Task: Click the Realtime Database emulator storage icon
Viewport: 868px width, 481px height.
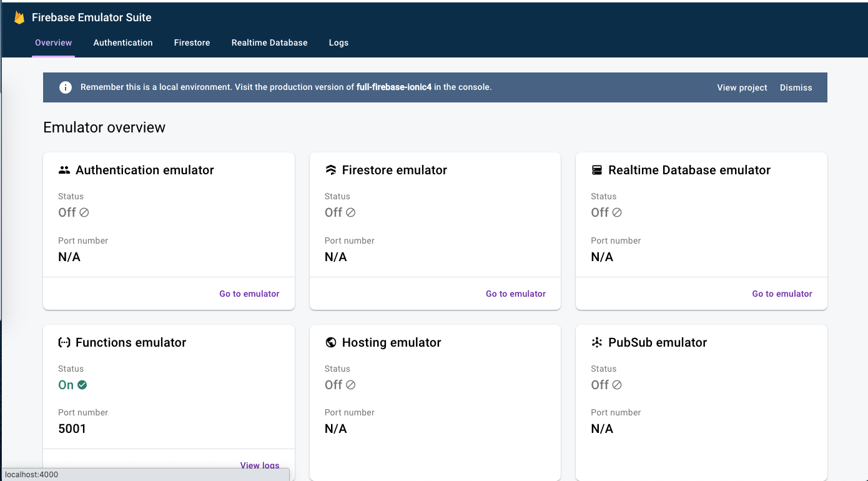Action: [597, 170]
